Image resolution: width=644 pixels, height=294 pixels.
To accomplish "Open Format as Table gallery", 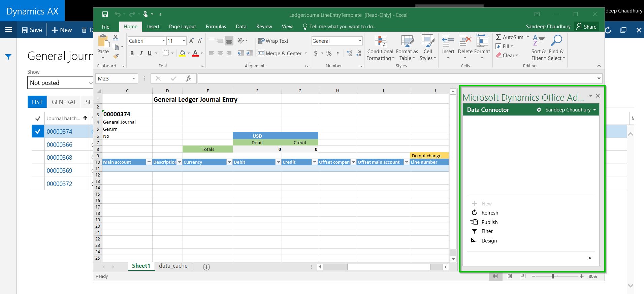I will 407,48.
